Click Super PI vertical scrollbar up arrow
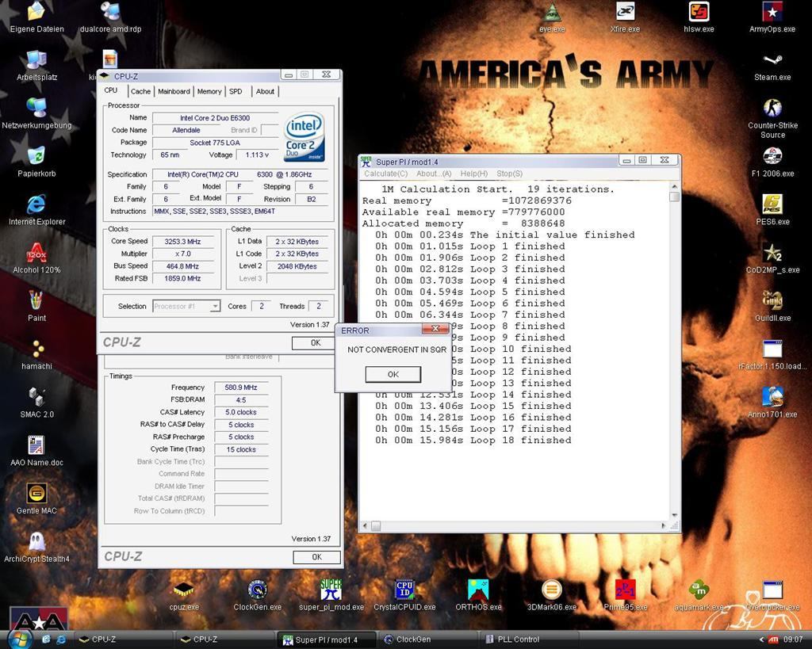 point(674,186)
